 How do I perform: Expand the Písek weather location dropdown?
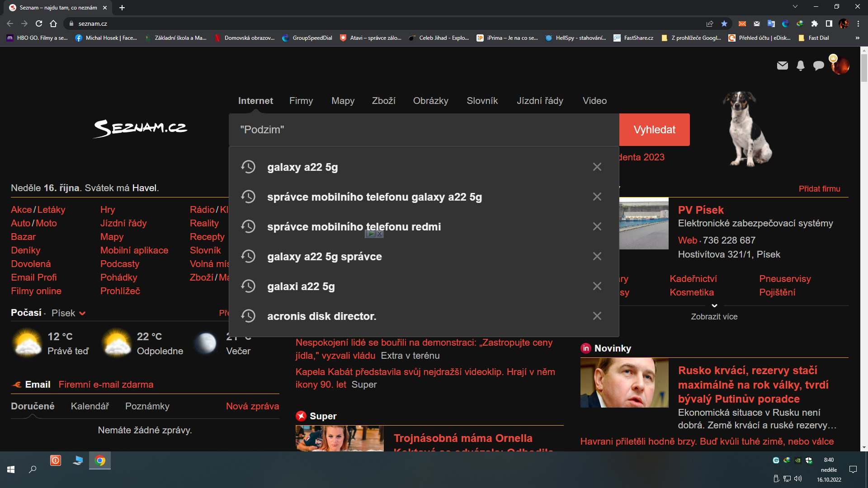tap(82, 313)
